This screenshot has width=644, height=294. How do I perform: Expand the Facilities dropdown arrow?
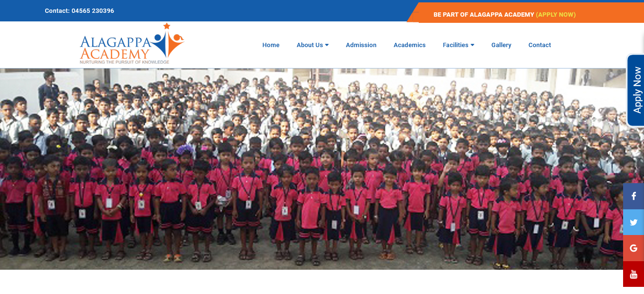[x=472, y=45]
